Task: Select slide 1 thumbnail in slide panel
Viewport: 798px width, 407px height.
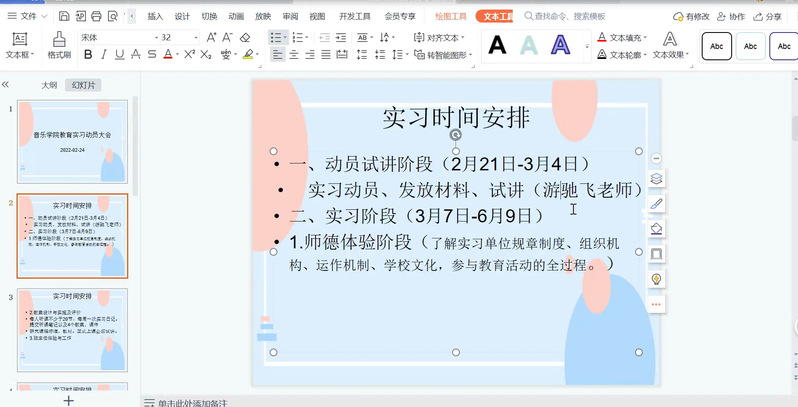Action: [x=72, y=141]
